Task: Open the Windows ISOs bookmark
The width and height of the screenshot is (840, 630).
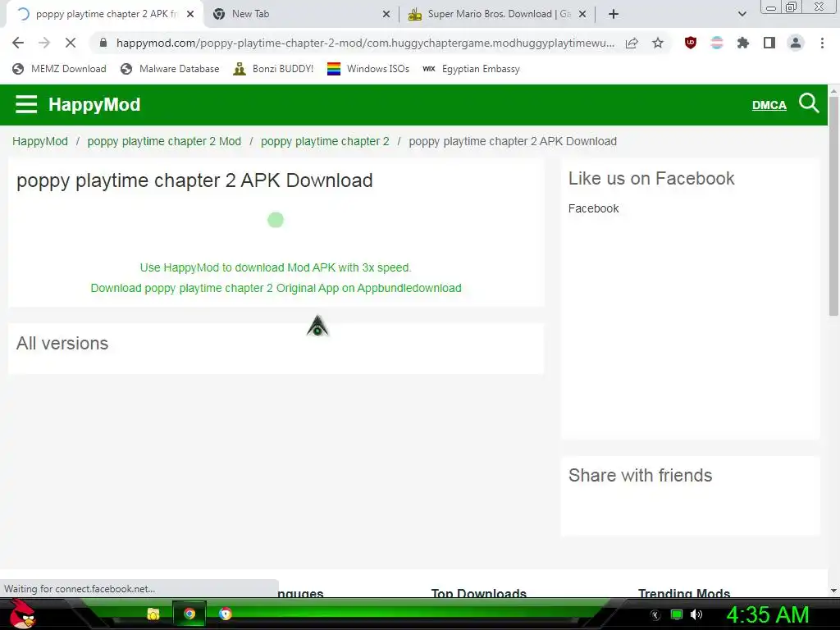Action: coord(368,69)
